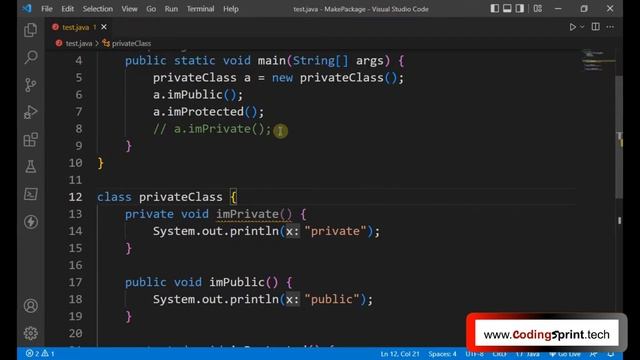640x360 pixels.
Task: Click the "private" string literal
Action: tap(336, 231)
